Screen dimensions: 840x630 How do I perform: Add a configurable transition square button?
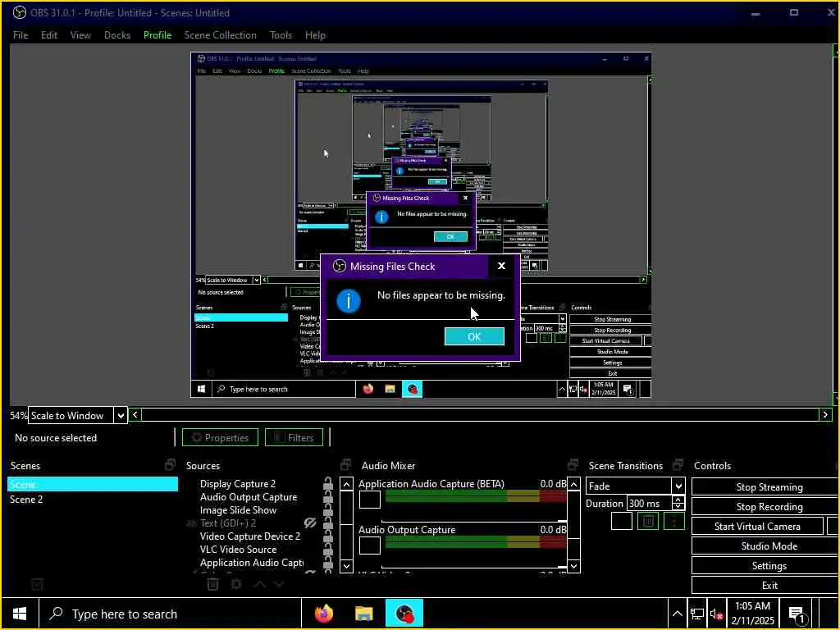pyautogui.click(x=622, y=521)
